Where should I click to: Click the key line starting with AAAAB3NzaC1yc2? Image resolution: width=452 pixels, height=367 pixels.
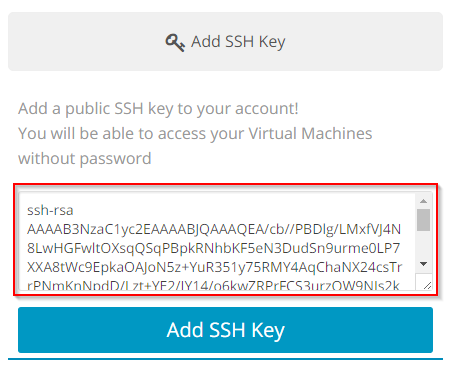[x=214, y=229]
